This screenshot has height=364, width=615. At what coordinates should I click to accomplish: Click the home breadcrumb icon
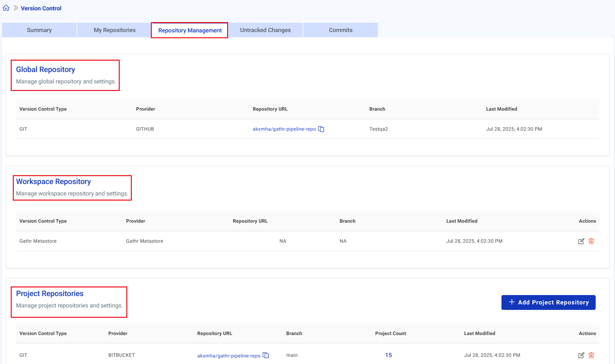pos(6,8)
